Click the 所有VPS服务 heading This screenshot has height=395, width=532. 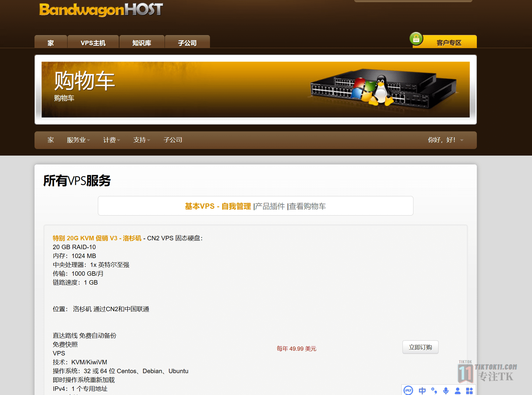[x=77, y=181]
